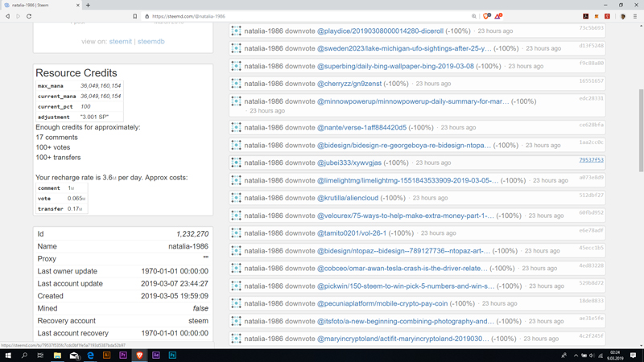
Task: Open the @limelightmg link
Action: point(408,180)
